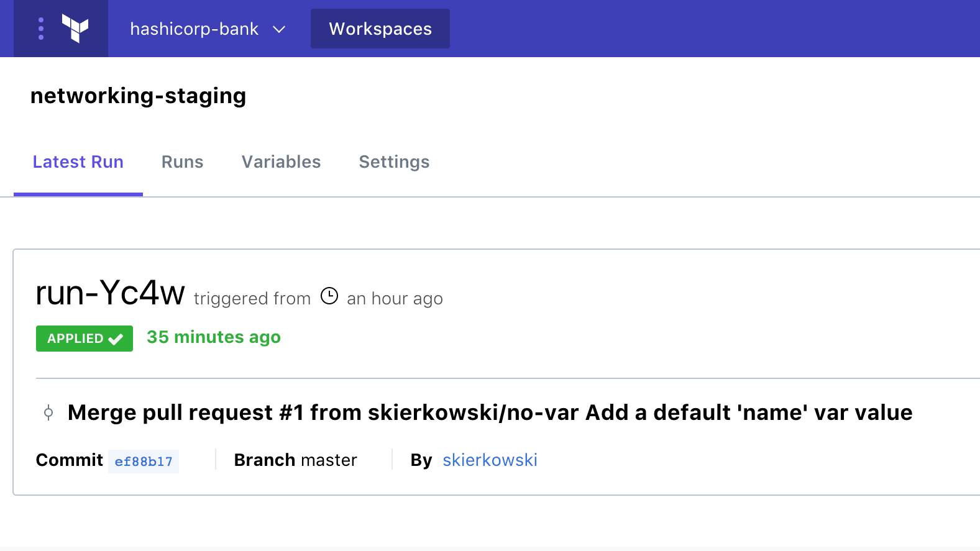The height and width of the screenshot is (551, 980).
Task: Expand the organization chevron dropdown
Action: coord(279,29)
